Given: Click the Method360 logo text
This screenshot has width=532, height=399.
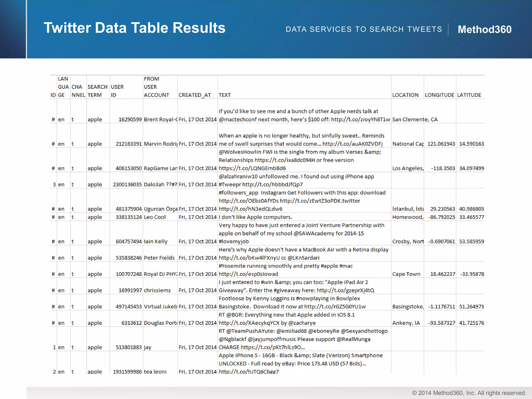Looking at the screenshot, I should pos(484,29).
